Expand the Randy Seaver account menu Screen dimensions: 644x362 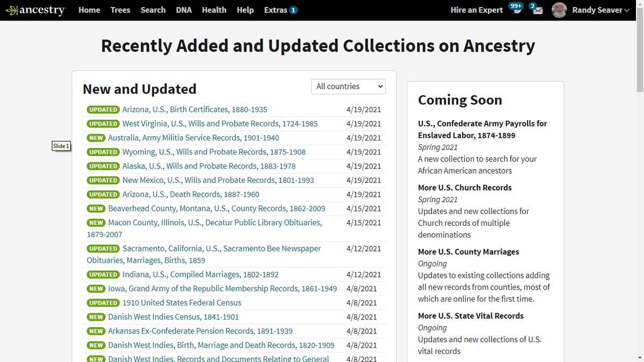pos(601,10)
